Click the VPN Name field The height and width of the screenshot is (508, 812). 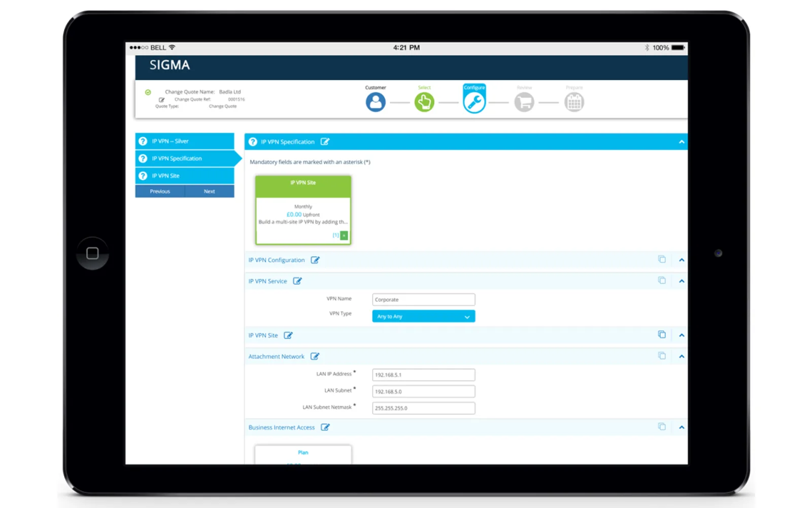424,300
